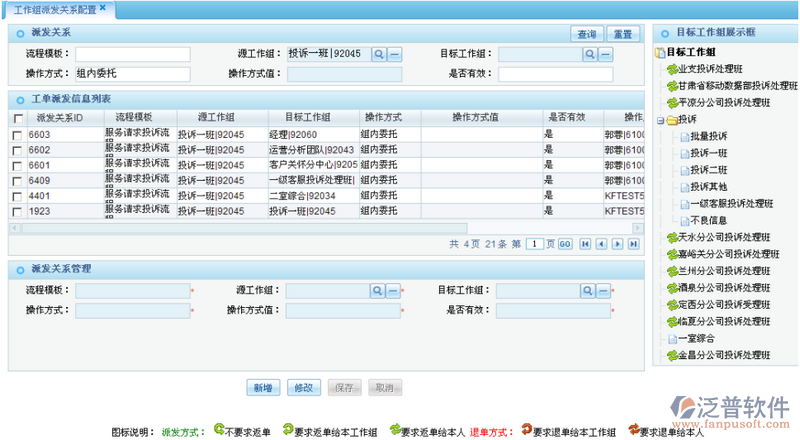The width and height of the screenshot is (800, 440).
Task: Click clear (minus) icon beside top 目标工作组 field
Action: 607,54
